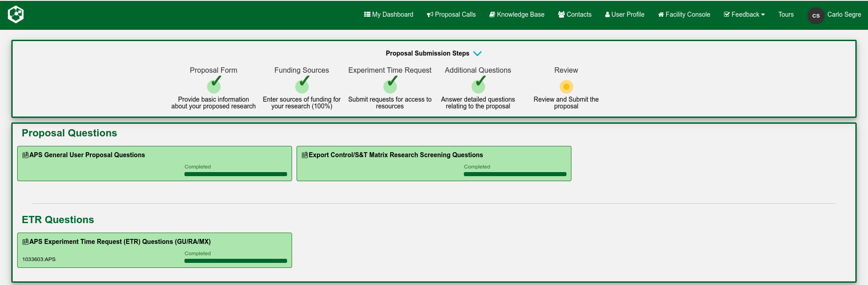The image size is (868, 285).
Task: Collapse the Proposal Submission Steps chevron
Action: 477,53
